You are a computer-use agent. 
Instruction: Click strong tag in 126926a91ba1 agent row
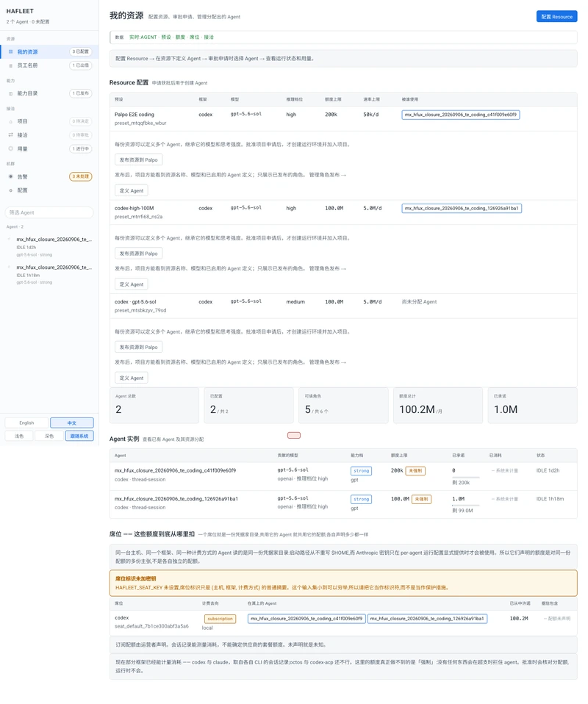[x=361, y=499]
